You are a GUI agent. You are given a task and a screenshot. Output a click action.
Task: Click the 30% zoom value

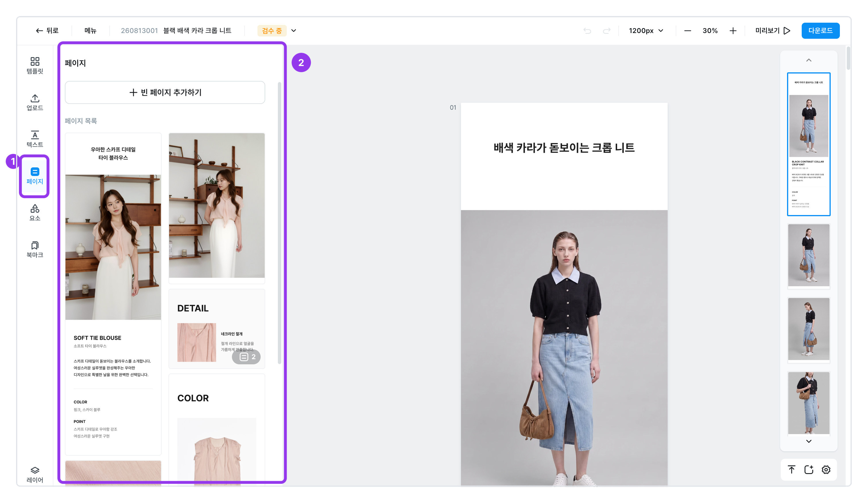[710, 31]
